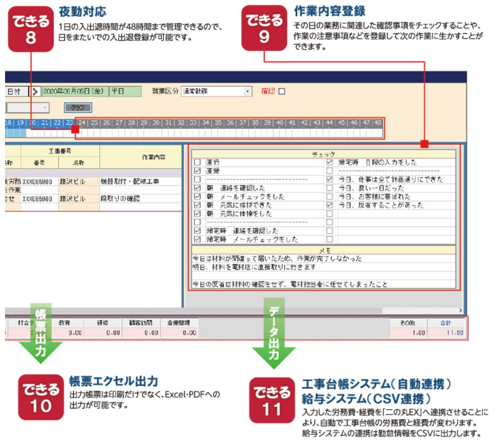Expand the empty dropdown left of グラフ button
This screenshot has height=441, width=504.
pyautogui.click(x=45, y=108)
